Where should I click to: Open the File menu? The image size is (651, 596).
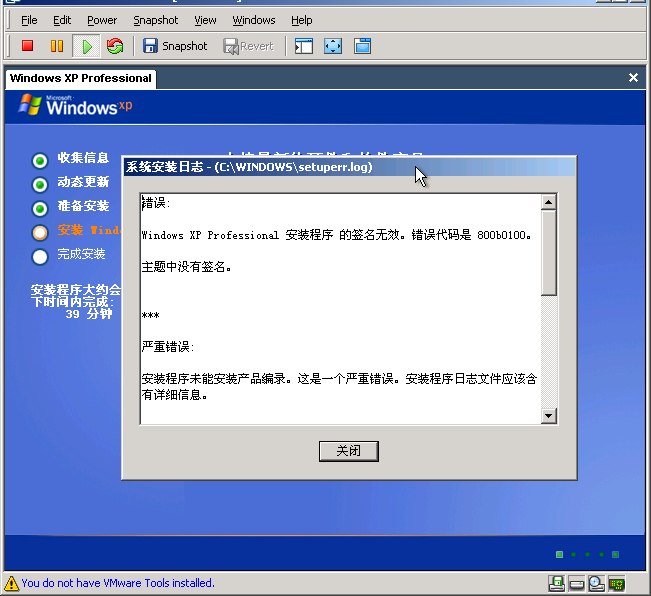[x=29, y=20]
